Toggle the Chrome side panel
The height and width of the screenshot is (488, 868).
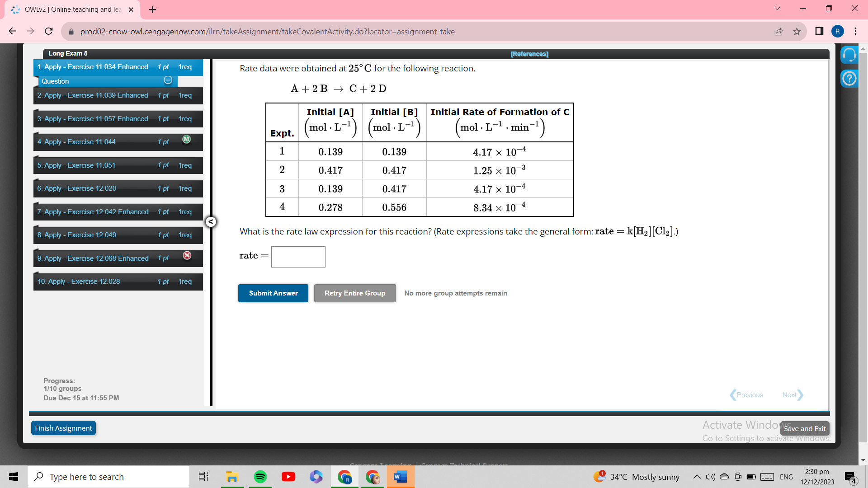click(819, 31)
